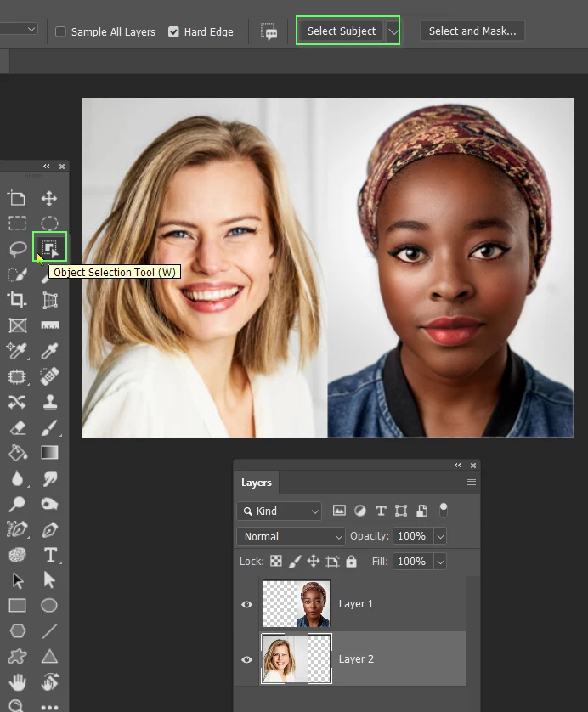Select the Artboard tool
Screen dimensions: 588x712
[x=17, y=198]
